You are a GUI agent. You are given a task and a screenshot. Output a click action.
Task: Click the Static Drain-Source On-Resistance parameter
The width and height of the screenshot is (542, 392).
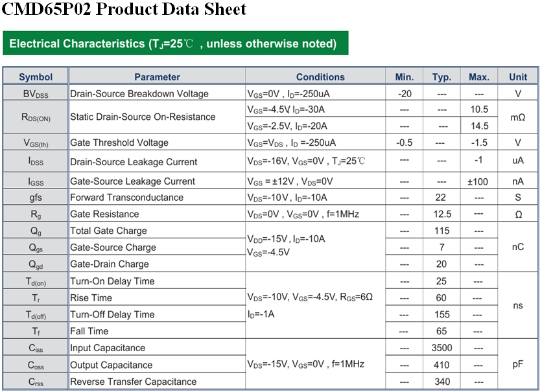[143, 117]
